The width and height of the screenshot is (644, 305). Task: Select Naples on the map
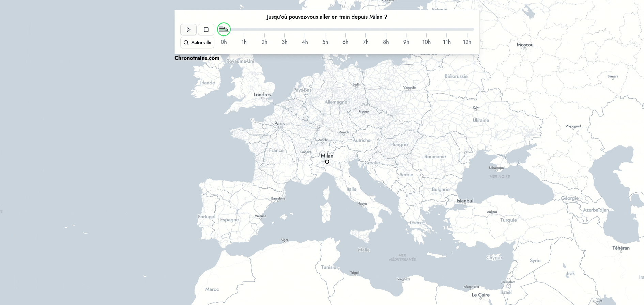[362, 204]
